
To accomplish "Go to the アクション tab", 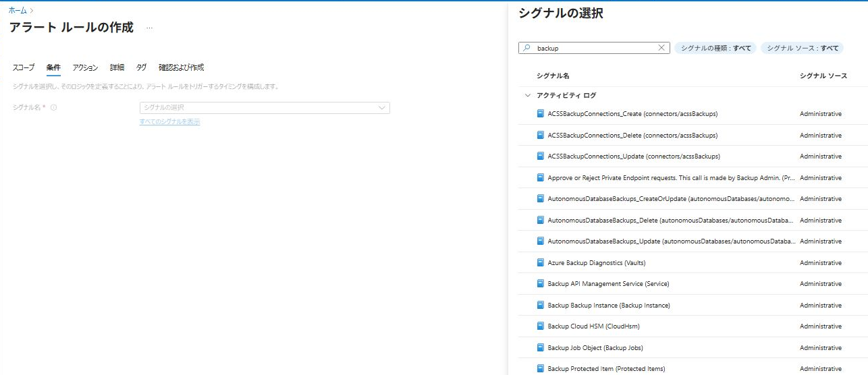I will [85, 67].
